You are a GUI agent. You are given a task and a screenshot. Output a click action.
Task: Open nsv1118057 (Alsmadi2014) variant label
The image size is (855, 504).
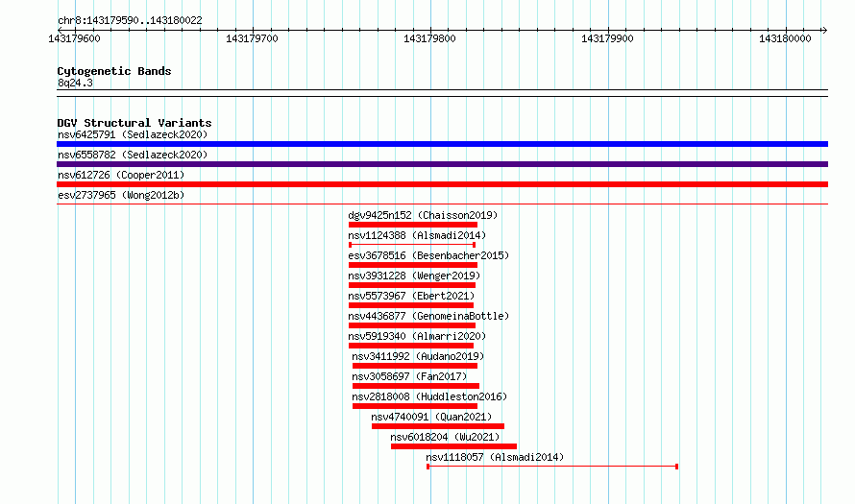tap(495, 457)
